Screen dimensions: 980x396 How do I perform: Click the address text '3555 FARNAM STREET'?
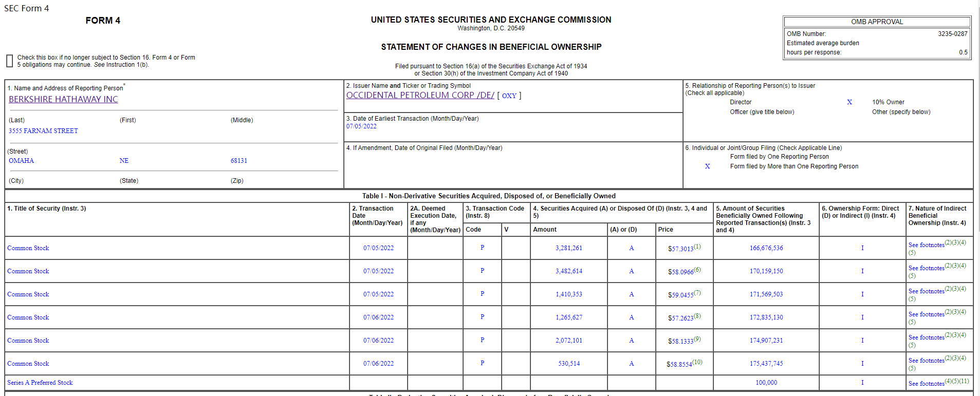[x=43, y=131]
